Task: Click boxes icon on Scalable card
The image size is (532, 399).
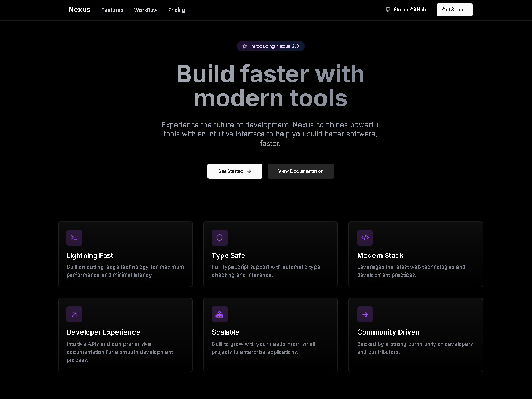Action: [x=220, y=314]
